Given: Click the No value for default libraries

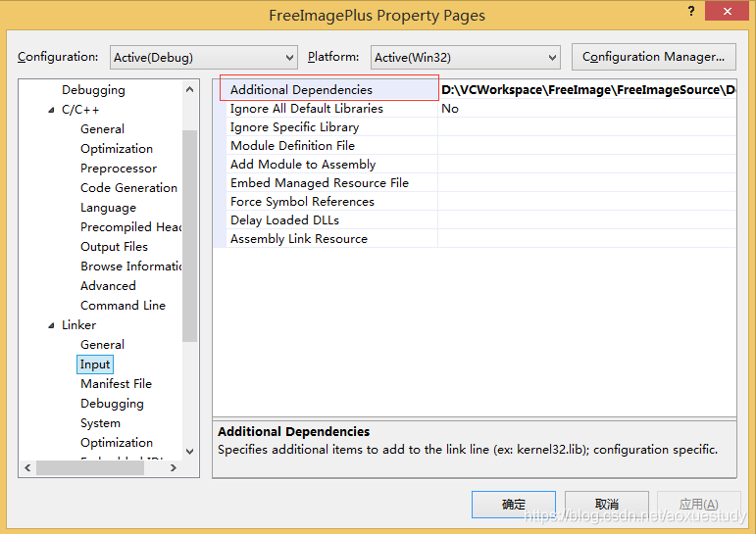Looking at the screenshot, I should [x=450, y=109].
